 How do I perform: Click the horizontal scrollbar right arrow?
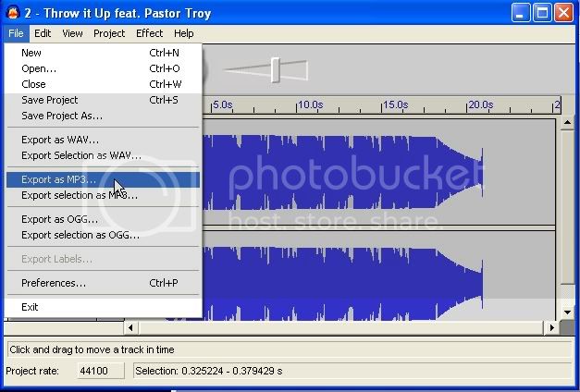click(x=552, y=327)
